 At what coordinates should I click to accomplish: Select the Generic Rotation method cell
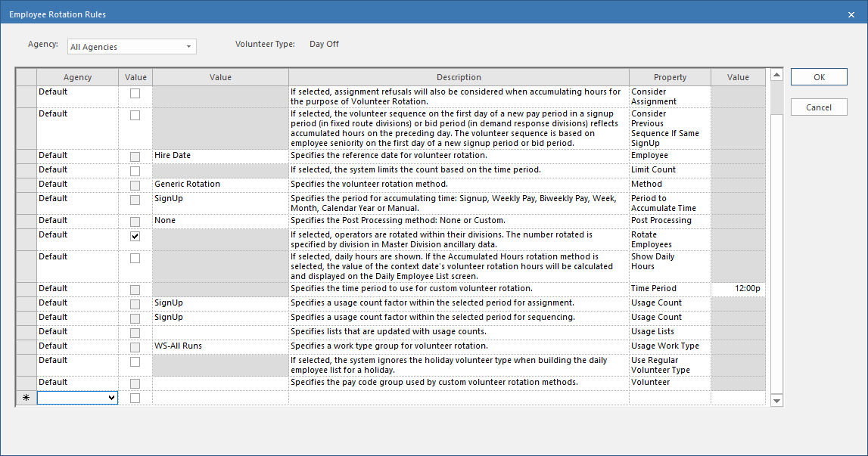[x=219, y=184]
